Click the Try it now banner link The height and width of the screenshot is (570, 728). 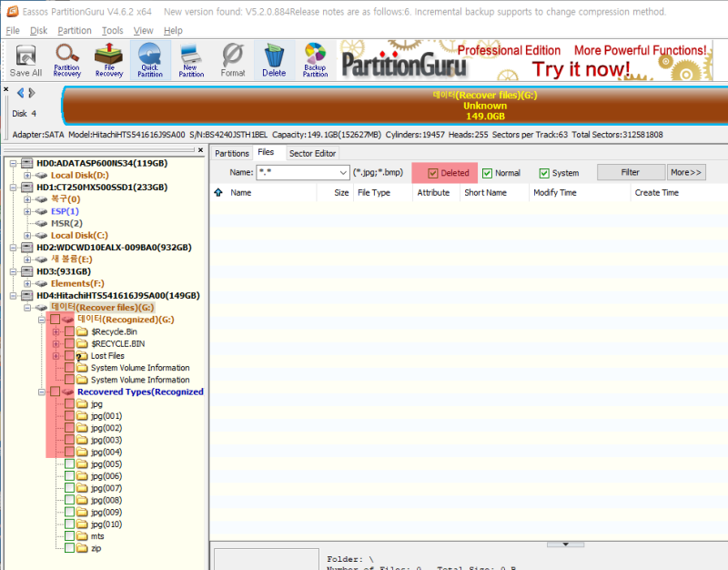click(x=581, y=69)
